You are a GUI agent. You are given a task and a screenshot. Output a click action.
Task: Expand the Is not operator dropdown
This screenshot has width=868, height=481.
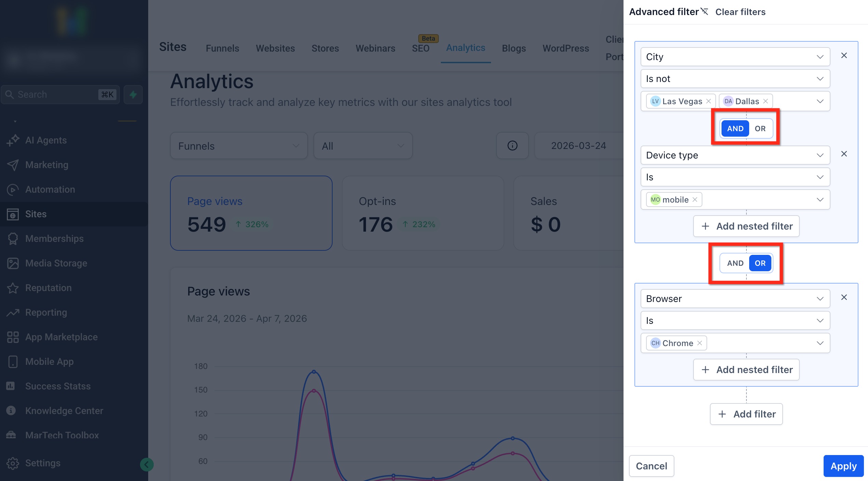[735, 79]
